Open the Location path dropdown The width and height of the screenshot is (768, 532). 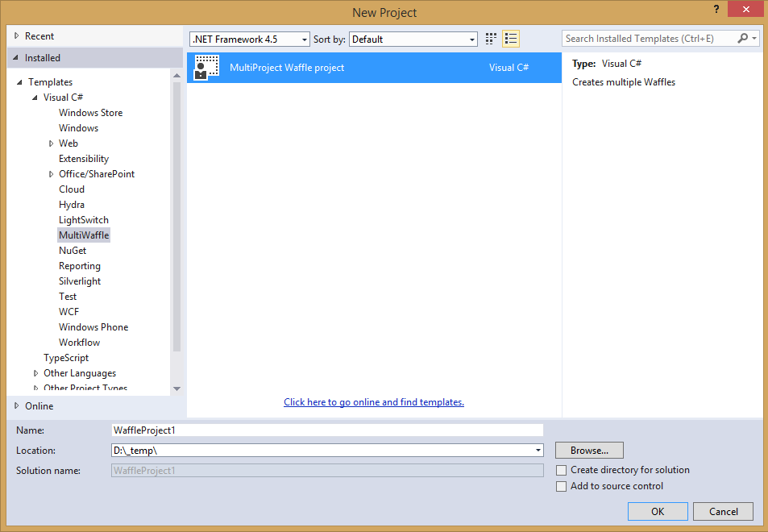click(x=538, y=451)
